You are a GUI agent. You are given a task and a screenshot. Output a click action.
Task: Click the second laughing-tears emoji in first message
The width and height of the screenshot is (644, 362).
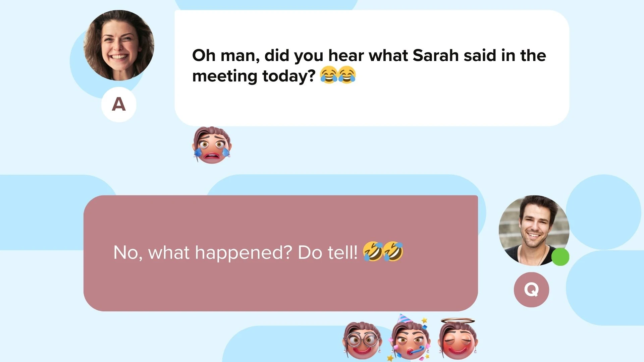347,75
